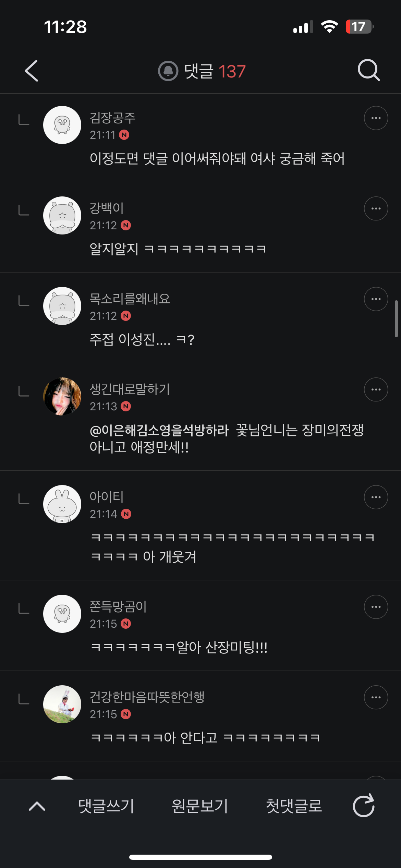The width and height of the screenshot is (401, 868).
Task: View 생긴대로말하기's profile photo
Action: coord(62,396)
